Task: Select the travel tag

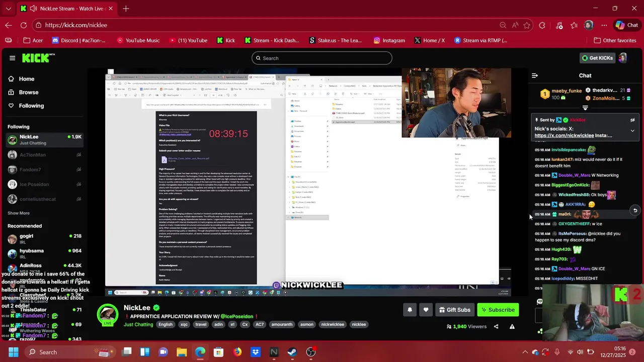Action: 201,324
